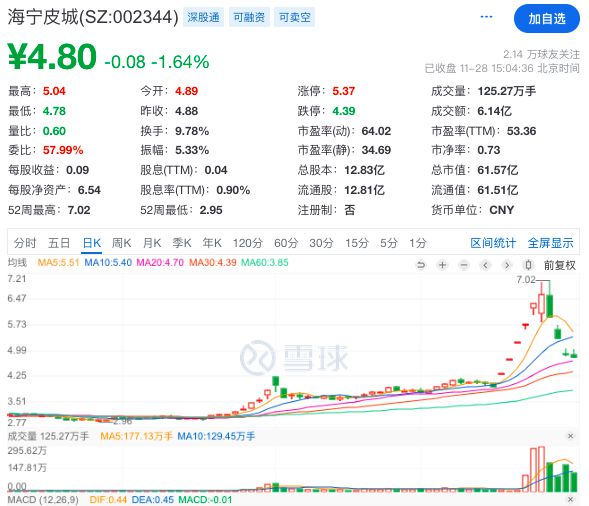Switch to the 分时 chart tab

coord(25,243)
